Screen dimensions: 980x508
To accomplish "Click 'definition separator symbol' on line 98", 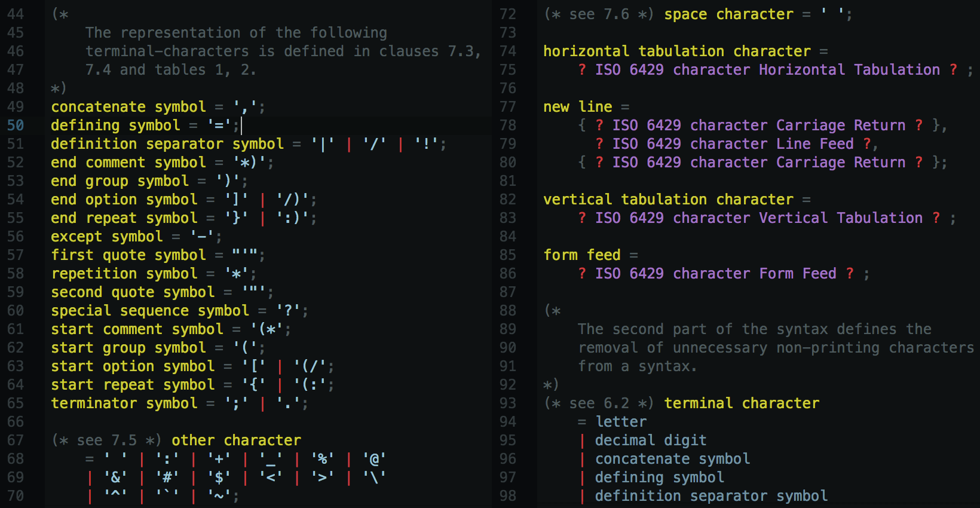I will tap(711, 495).
